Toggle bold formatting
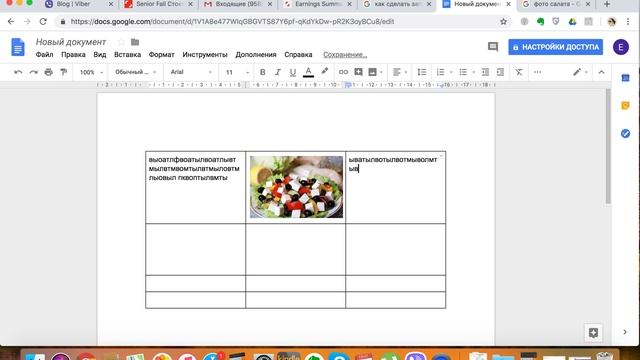Screen dimensions: 640x360 point(262,72)
